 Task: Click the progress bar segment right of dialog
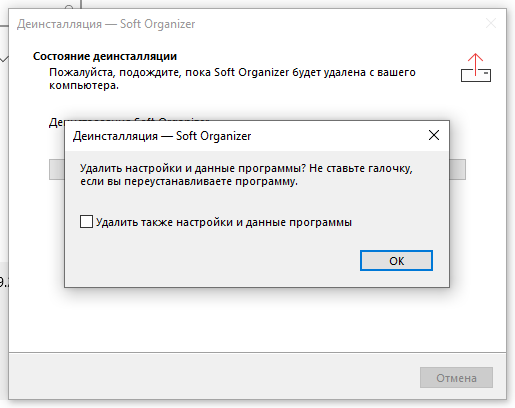point(458,170)
